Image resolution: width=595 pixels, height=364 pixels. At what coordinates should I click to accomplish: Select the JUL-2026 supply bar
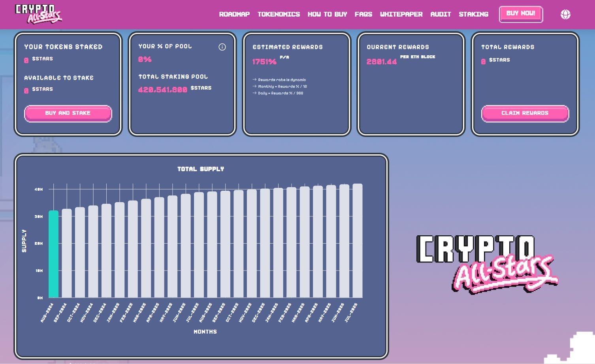358,240
